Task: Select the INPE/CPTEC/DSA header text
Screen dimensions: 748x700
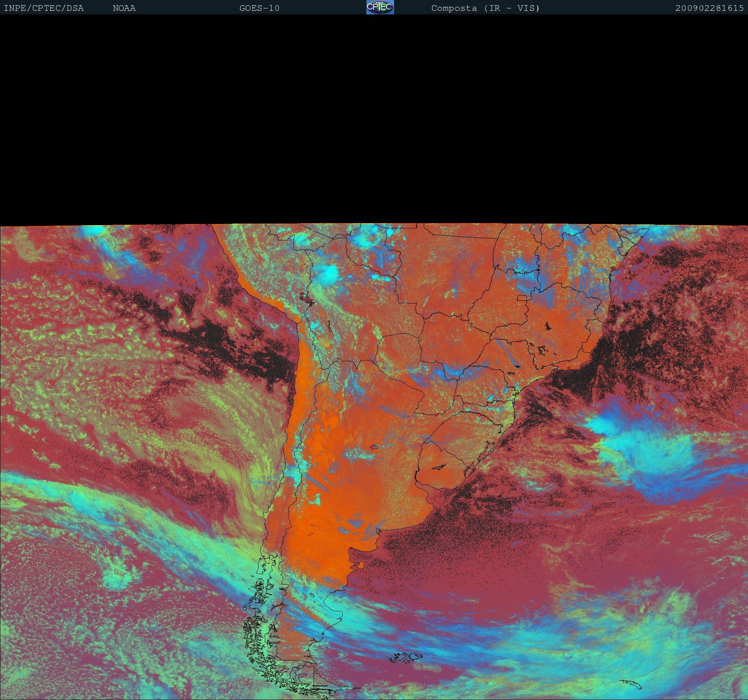Action: click(x=44, y=8)
